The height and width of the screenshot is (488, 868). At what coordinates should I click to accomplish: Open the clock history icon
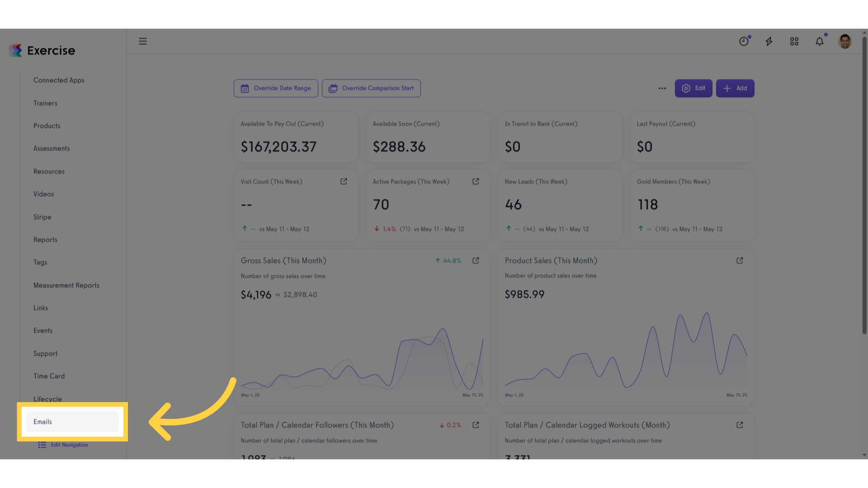click(x=744, y=41)
